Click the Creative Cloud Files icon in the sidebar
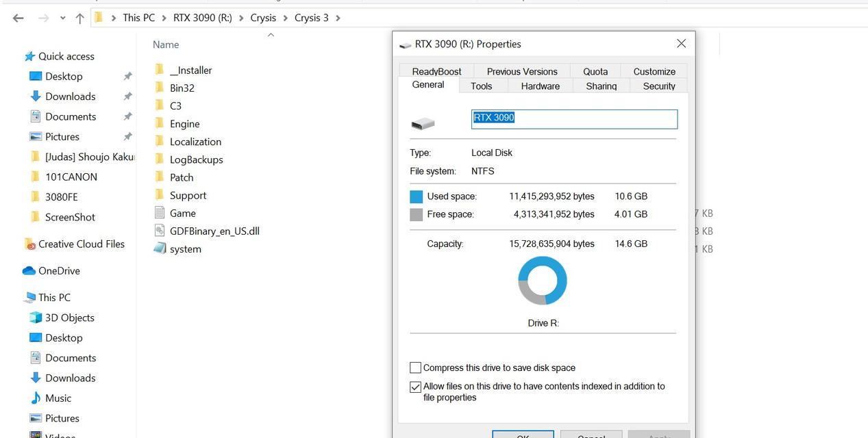Image resolution: width=868 pixels, height=438 pixels. coord(29,244)
